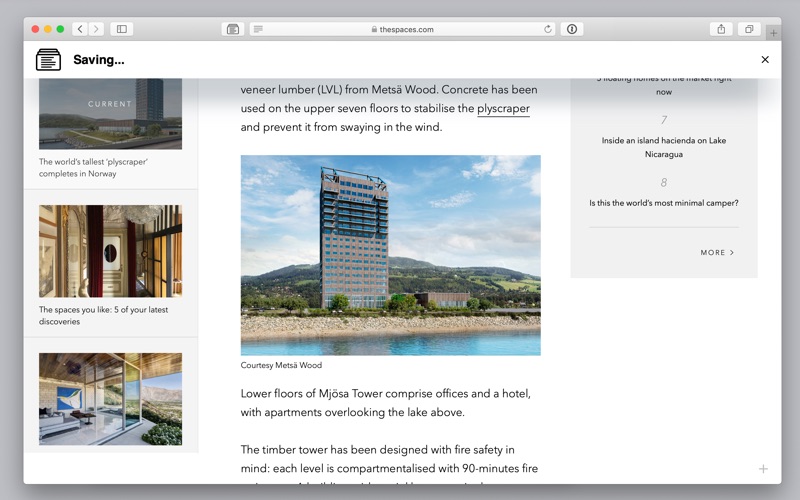Viewport: 800px width, 500px height.
Task: Click the save-article extension icon in toolbar
Action: tap(233, 29)
